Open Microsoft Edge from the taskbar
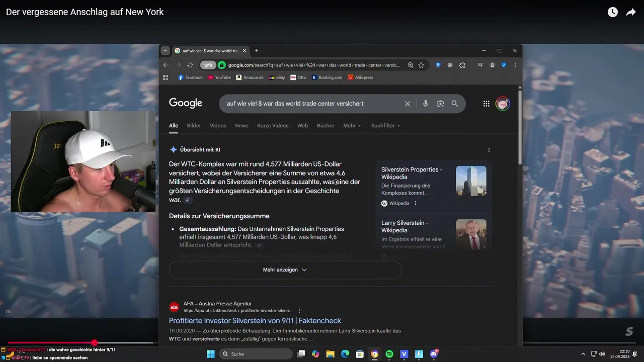The height and width of the screenshot is (362, 644). pos(345,354)
